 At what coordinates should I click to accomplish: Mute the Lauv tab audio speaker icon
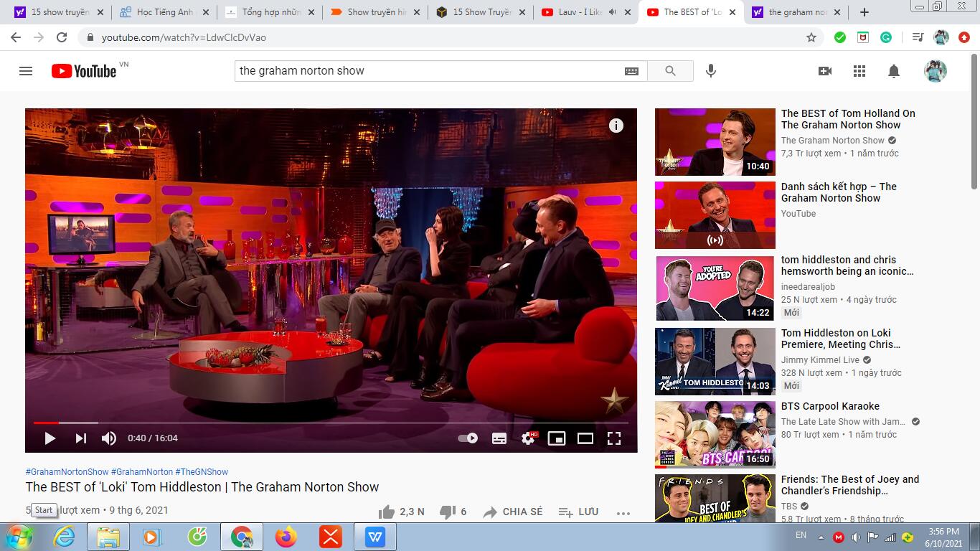point(612,12)
